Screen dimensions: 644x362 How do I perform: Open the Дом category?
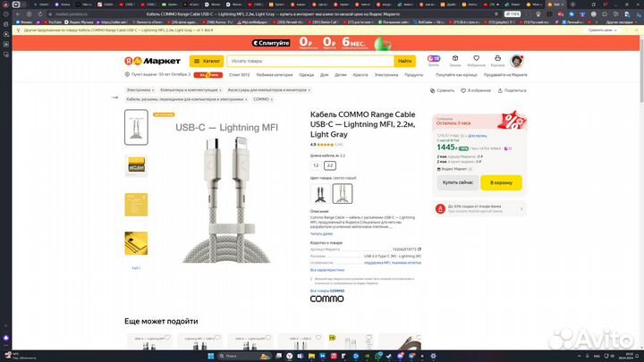[324, 75]
